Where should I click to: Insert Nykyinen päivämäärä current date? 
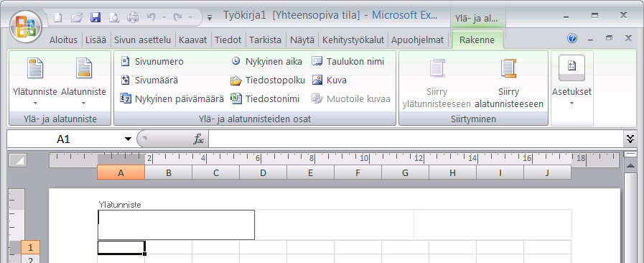pos(172,99)
